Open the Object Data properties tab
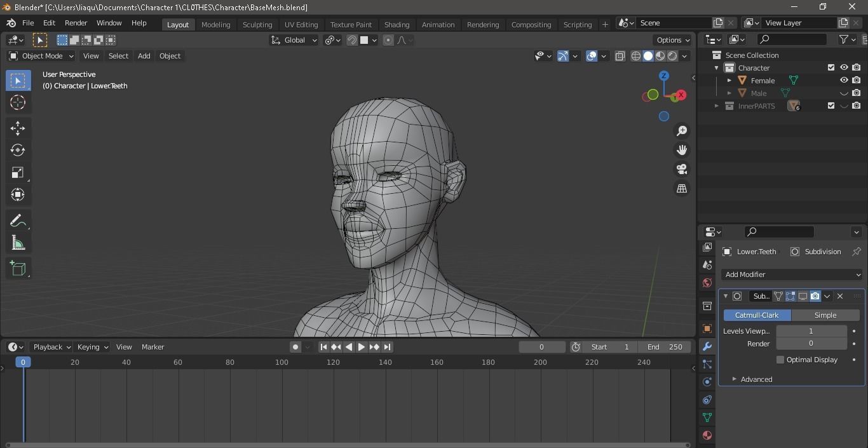The height and width of the screenshot is (448, 868). (x=707, y=417)
